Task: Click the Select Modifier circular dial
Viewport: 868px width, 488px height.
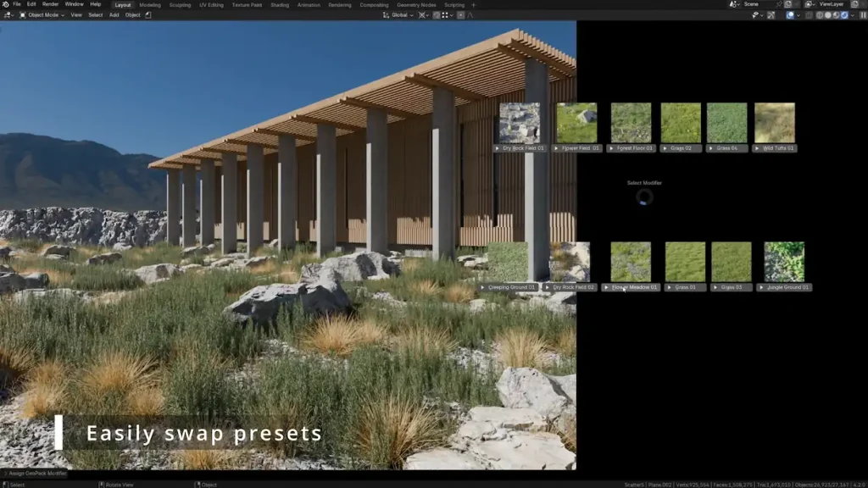Action: point(644,197)
